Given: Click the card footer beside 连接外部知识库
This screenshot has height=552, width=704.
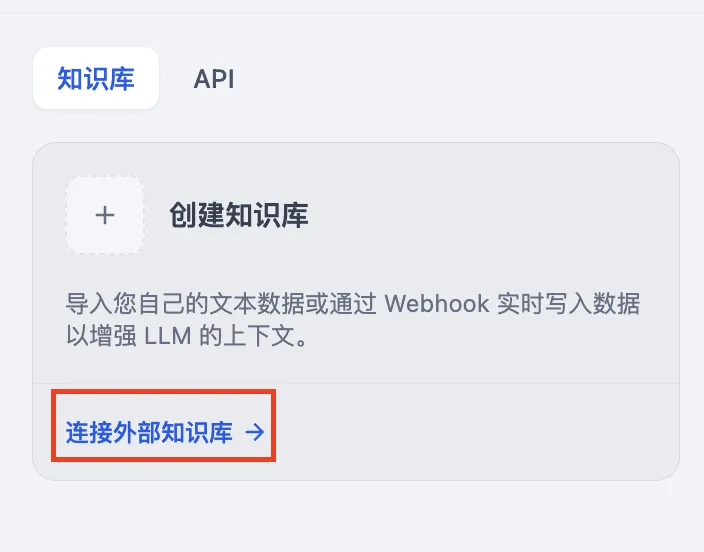Looking at the screenshot, I should tap(476, 432).
